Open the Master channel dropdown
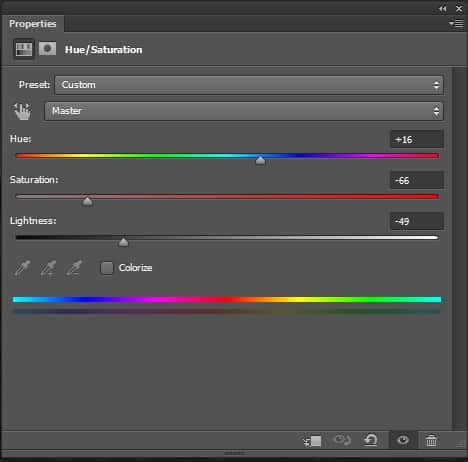 coord(244,111)
